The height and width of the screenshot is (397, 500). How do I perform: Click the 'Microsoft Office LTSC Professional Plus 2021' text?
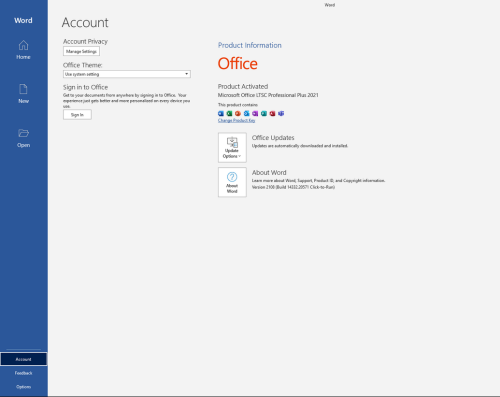click(x=268, y=95)
